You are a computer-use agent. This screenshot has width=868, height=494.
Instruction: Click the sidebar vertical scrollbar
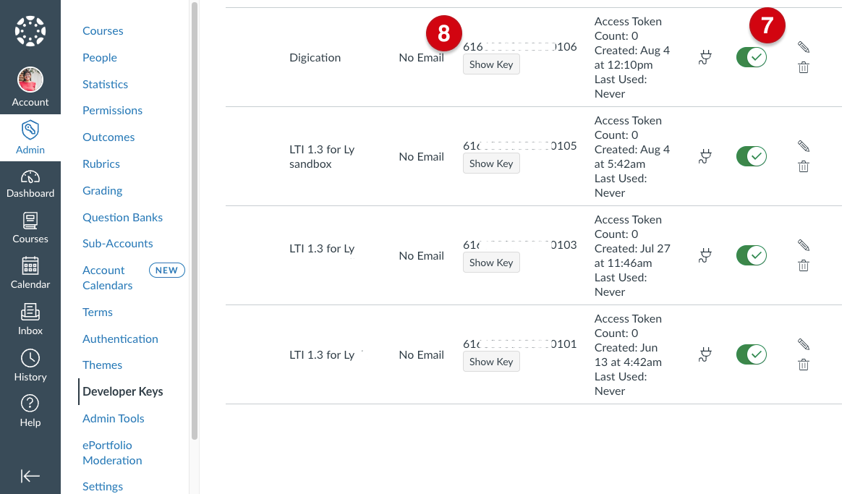(194, 221)
